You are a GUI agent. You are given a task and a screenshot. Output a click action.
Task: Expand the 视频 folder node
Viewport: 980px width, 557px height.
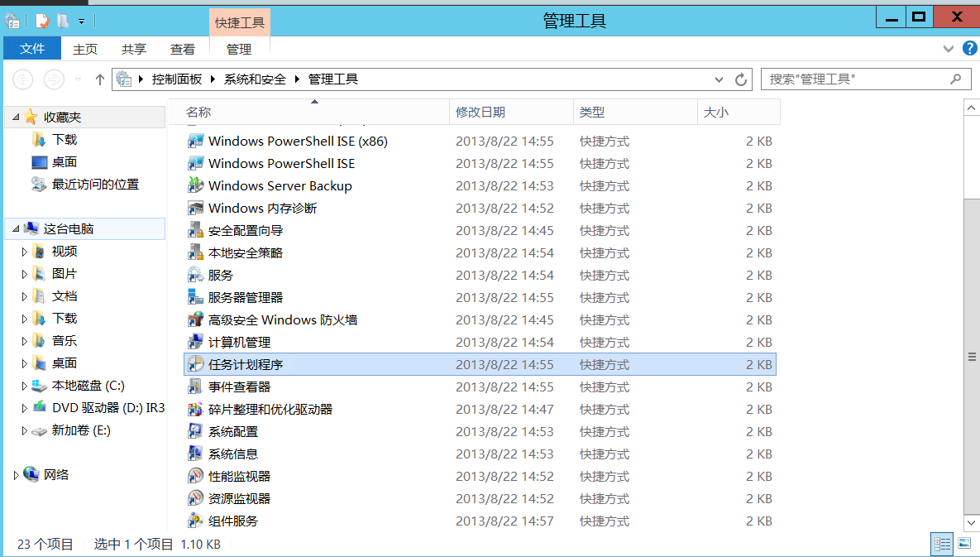24,252
